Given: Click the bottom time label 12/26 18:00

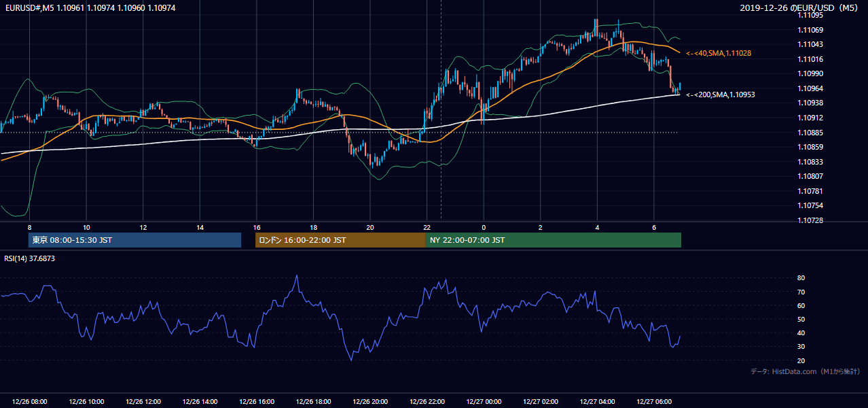Looking at the screenshot, I should 313,402.
